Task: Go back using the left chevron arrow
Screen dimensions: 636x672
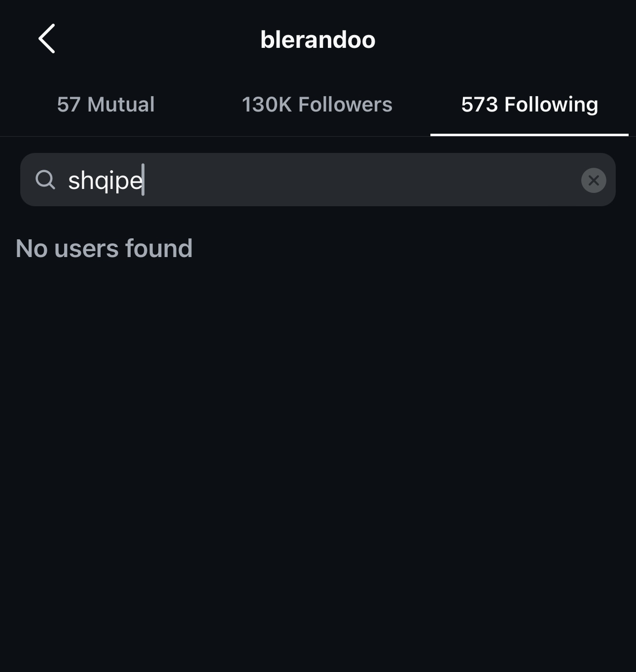Action: point(47,39)
